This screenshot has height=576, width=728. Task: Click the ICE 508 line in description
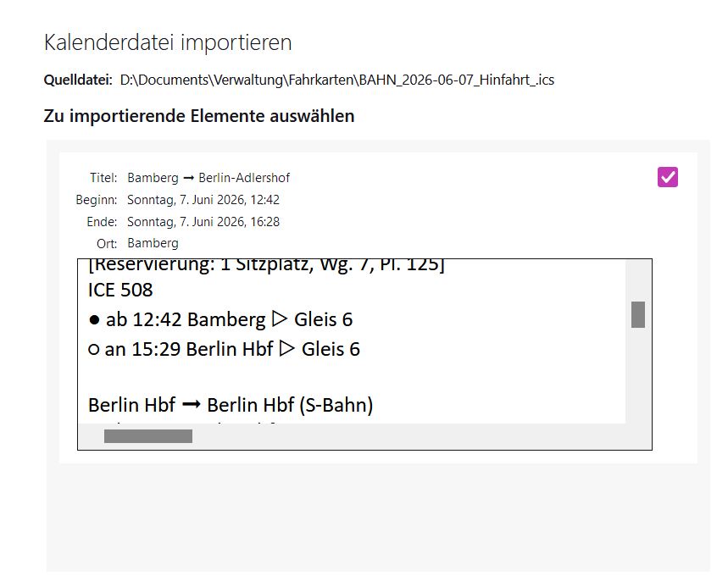click(x=120, y=290)
